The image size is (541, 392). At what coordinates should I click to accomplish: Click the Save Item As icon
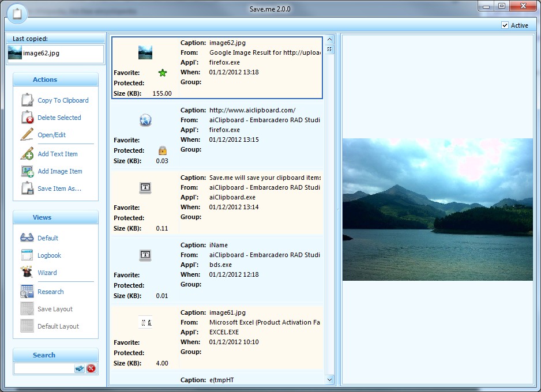[27, 189]
